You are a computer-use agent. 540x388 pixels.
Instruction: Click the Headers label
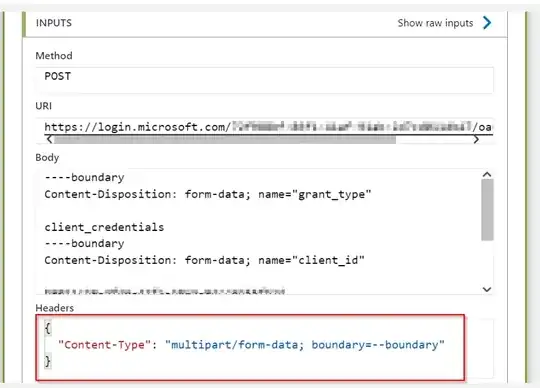[x=55, y=308]
